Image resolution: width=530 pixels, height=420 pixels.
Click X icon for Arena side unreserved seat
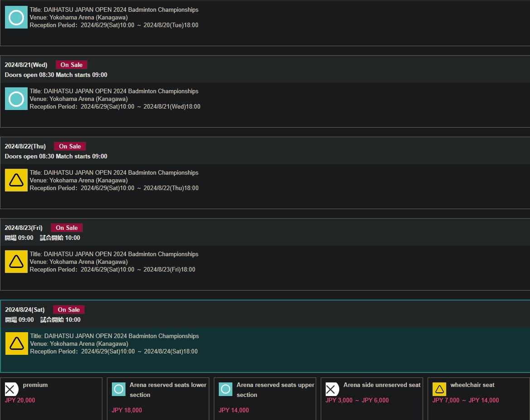332,389
